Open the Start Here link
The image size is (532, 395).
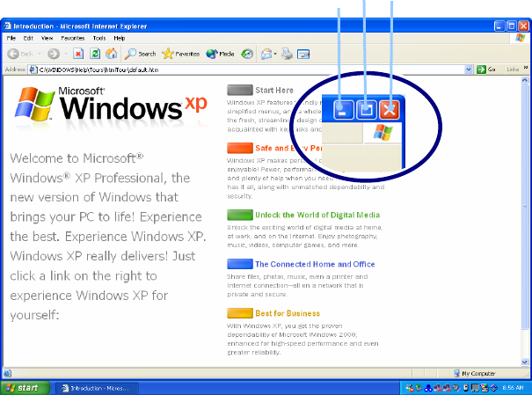point(274,91)
